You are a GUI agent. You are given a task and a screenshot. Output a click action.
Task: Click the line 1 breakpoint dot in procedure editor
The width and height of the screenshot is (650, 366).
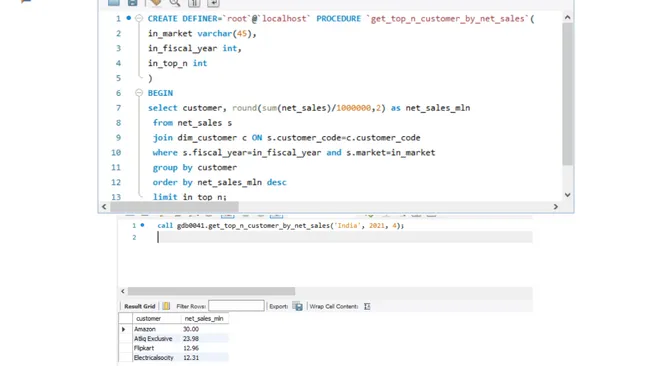(129, 18)
